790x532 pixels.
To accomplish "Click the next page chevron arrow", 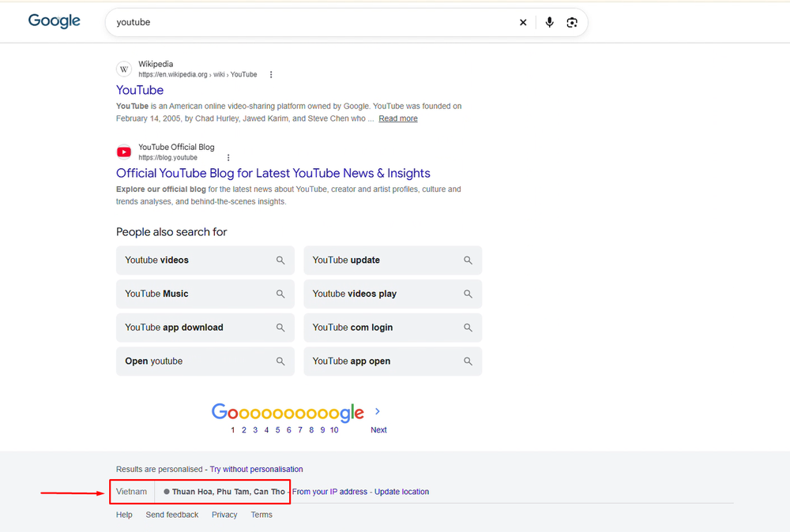I will click(378, 412).
